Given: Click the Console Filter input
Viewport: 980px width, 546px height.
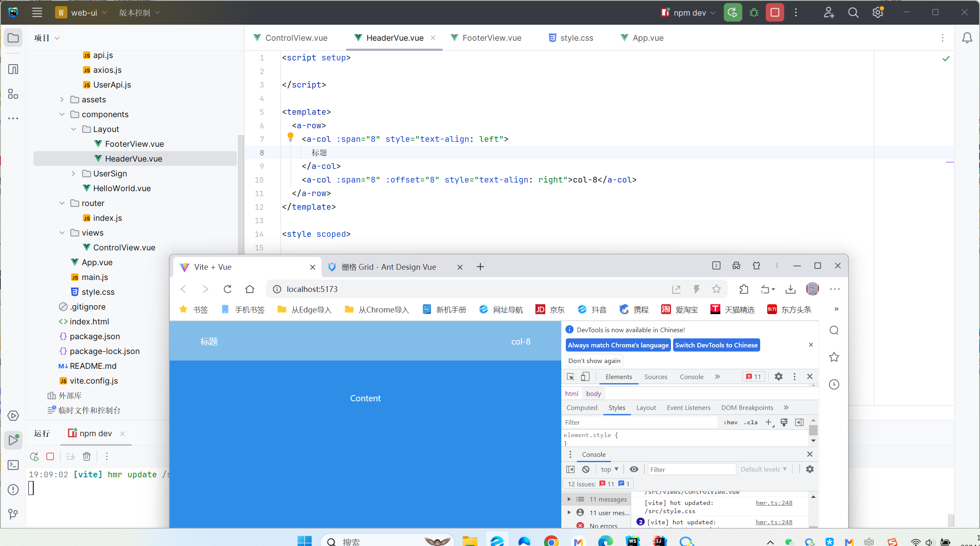Looking at the screenshot, I should [x=692, y=469].
